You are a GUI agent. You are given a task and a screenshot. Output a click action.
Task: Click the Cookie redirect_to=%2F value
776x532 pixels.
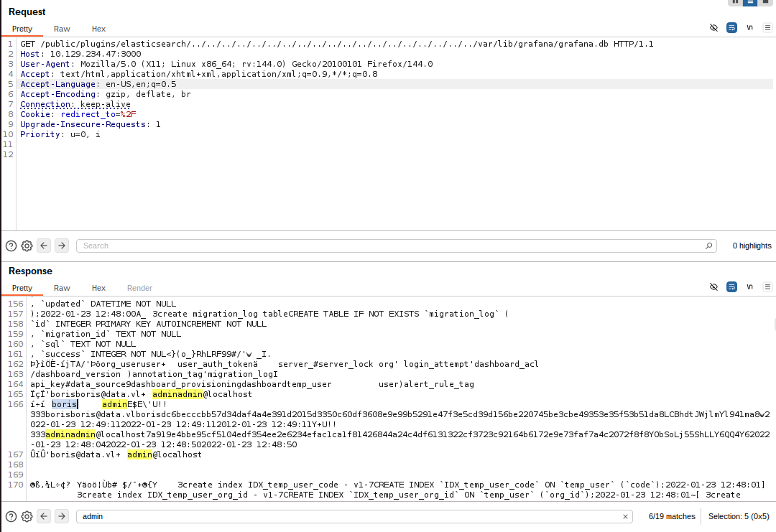click(x=98, y=114)
